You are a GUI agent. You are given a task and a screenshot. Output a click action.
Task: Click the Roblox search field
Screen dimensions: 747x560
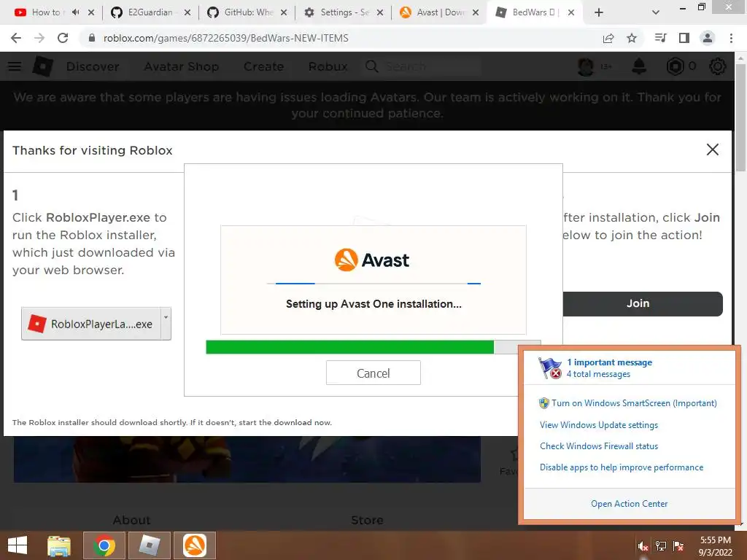422,66
